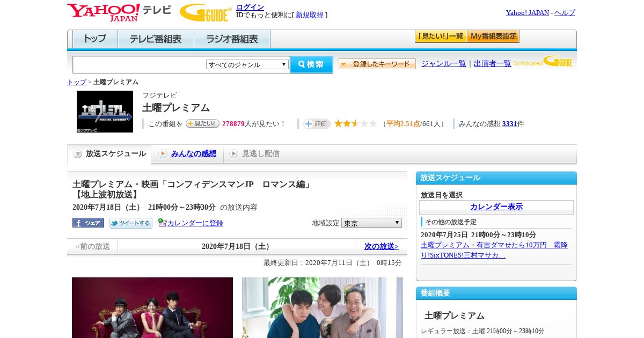This screenshot has width=644, height=338.
Task: Click the blue 検索 search button
Action: click(x=311, y=64)
